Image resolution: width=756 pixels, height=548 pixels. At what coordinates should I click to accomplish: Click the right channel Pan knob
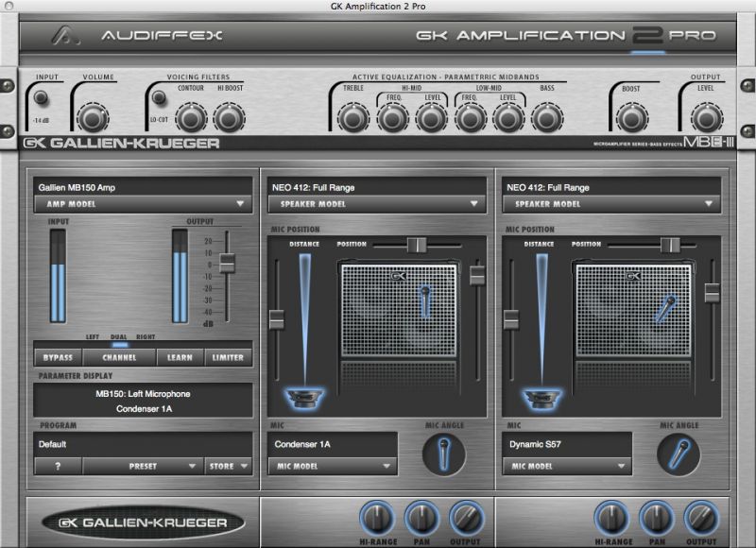pos(657,518)
